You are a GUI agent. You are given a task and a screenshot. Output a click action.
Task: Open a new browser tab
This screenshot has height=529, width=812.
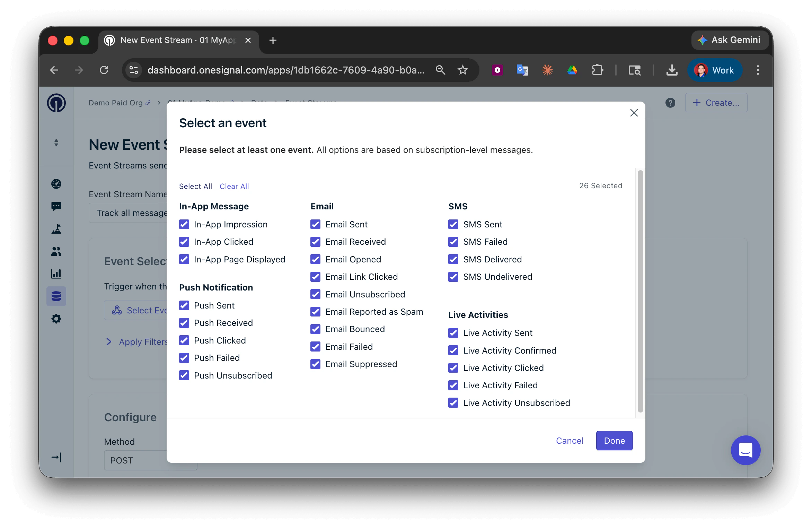tap(273, 40)
